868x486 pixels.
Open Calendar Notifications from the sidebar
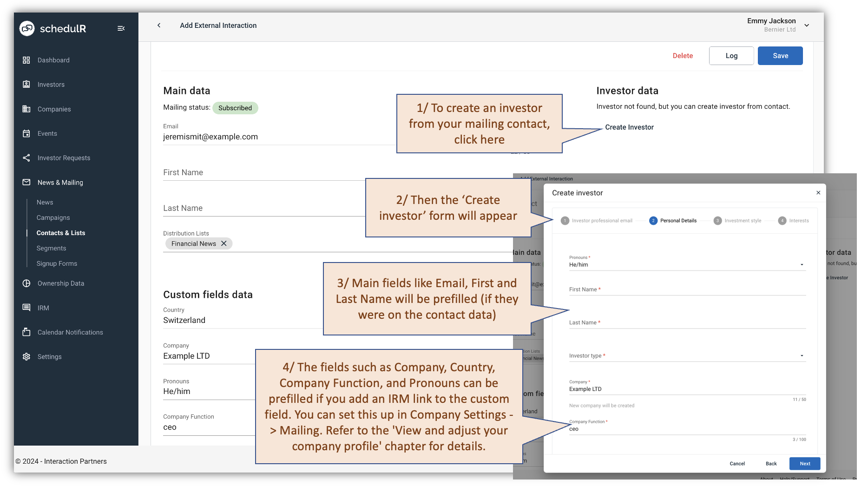pyautogui.click(x=27, y=332)
